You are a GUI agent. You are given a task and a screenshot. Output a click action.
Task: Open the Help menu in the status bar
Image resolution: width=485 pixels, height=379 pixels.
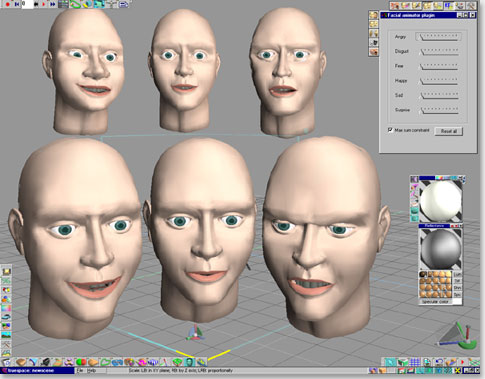coord(91,370)
